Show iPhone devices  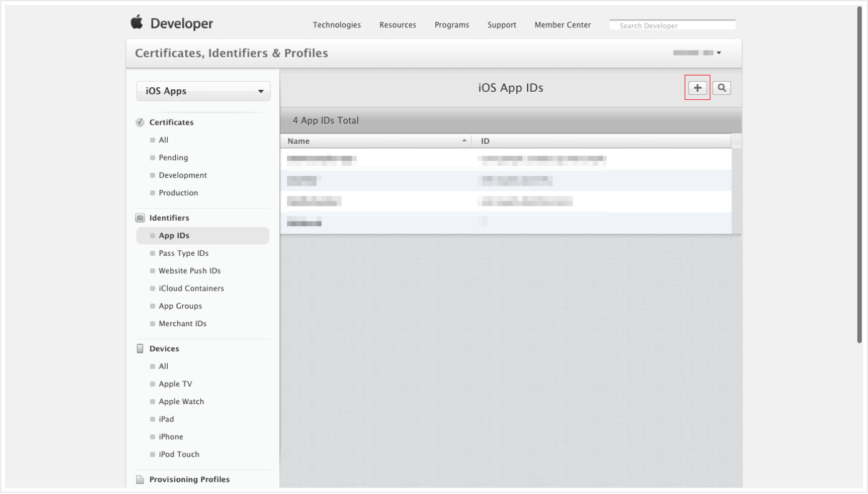pyautogui.click(x=171, y=437)
